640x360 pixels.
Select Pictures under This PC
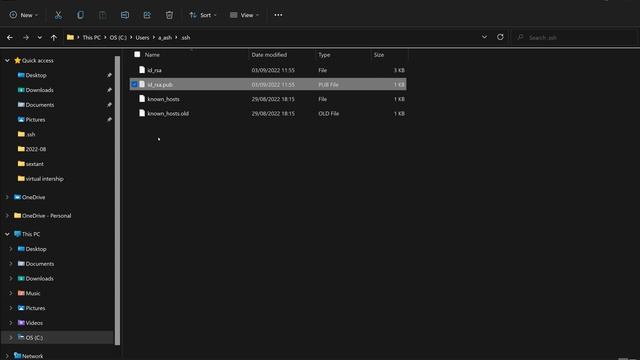pyautogui.click(x=35, y=308)
